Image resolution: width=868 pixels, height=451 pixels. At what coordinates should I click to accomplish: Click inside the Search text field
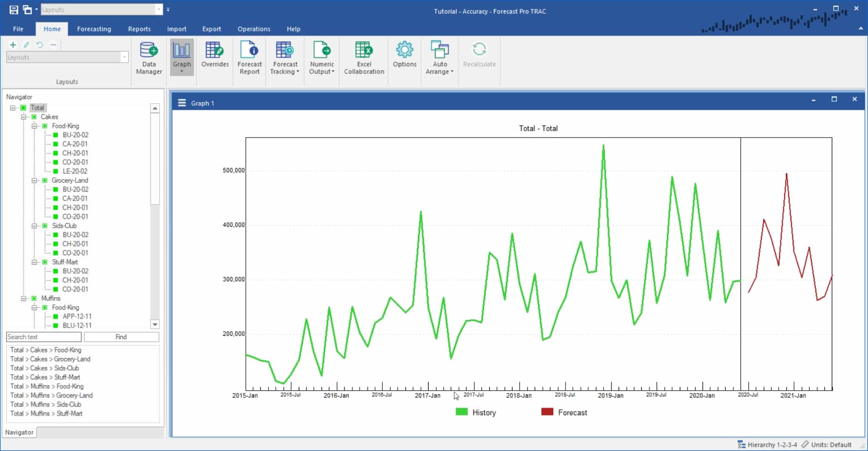[43, 337]
